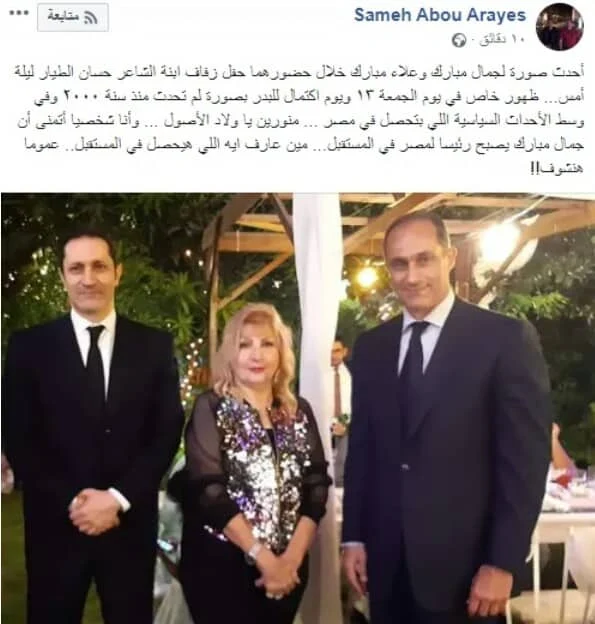Click the woman's silver wristwatch in photo
595x624 pixels.
click(252, 552)
